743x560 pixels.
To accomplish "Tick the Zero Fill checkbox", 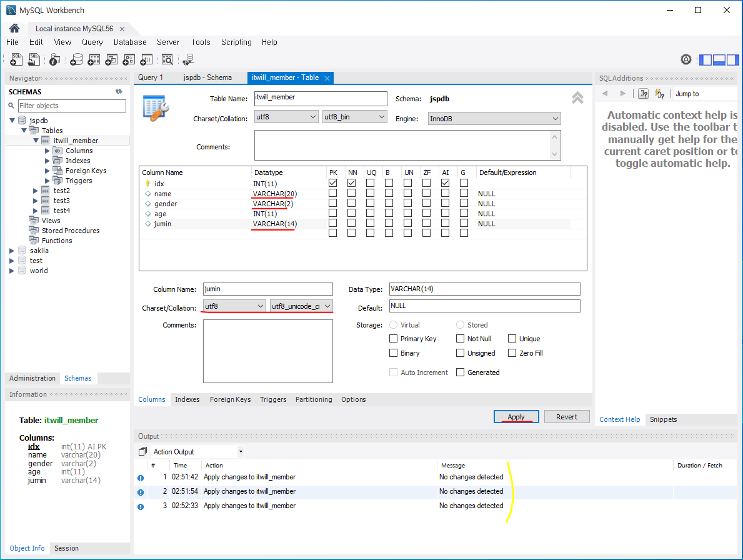I will (x=512, y=352).
